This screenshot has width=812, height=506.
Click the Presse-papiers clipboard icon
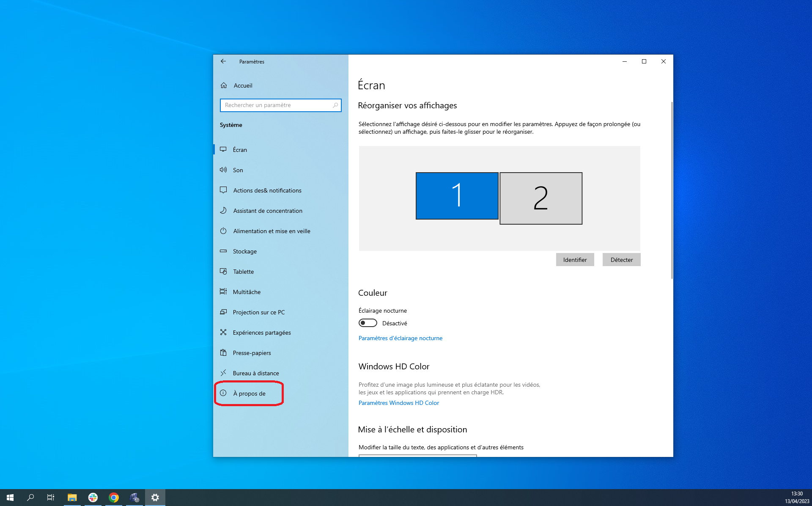point(223,353)
